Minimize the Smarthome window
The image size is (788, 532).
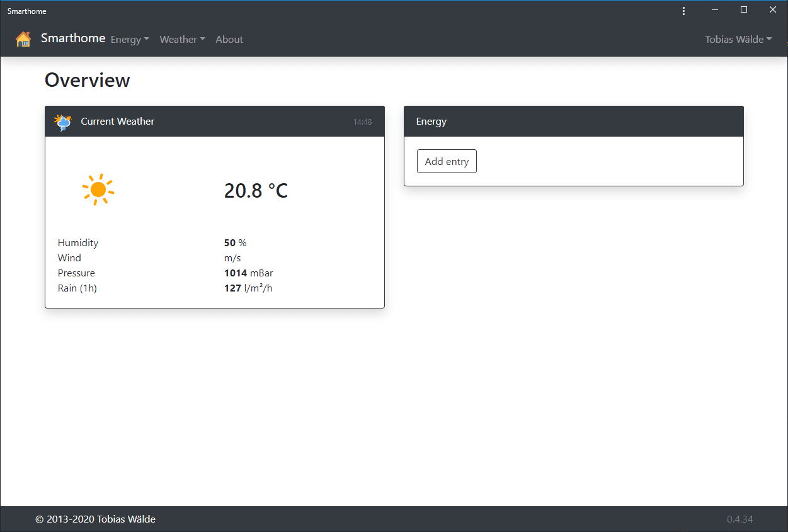[x=716, y=10]
